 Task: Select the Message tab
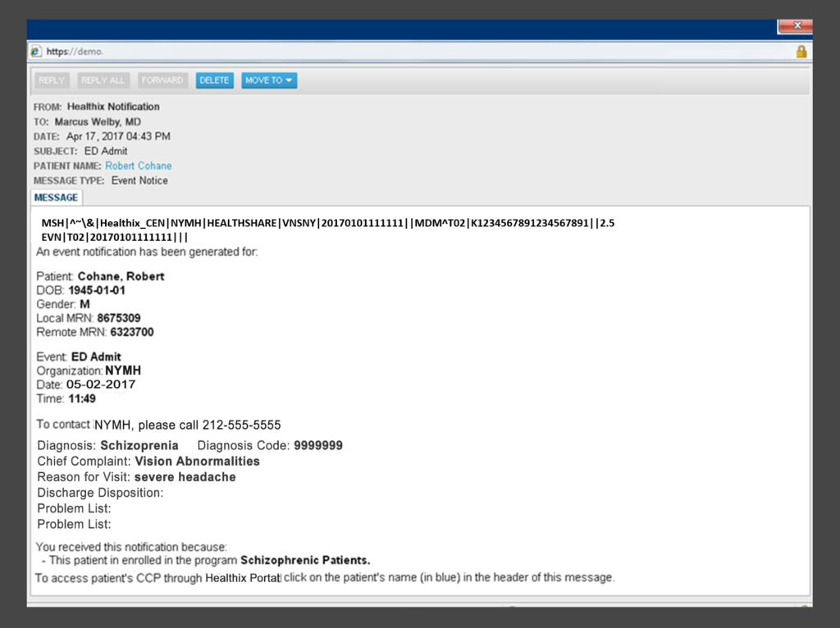57,198
